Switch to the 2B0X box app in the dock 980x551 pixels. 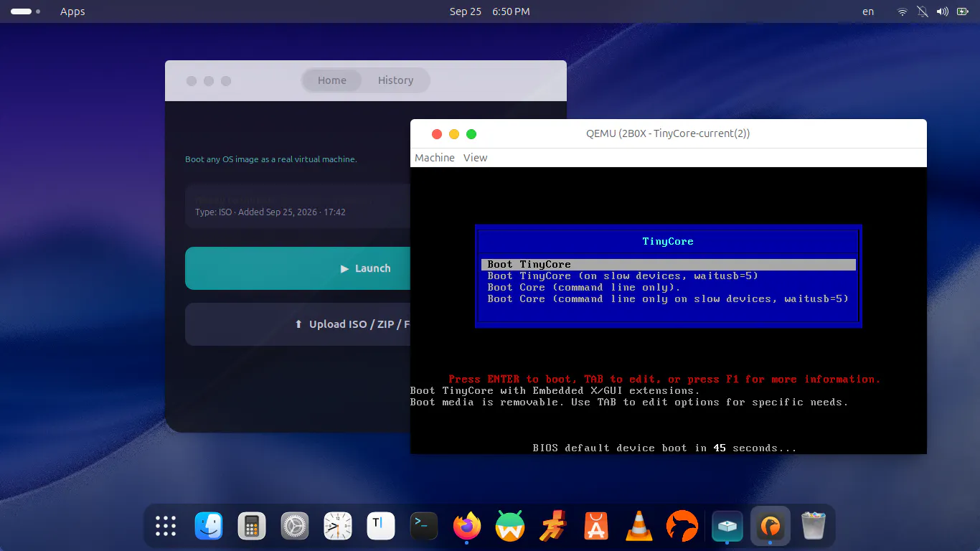click(x=727, y=527)
